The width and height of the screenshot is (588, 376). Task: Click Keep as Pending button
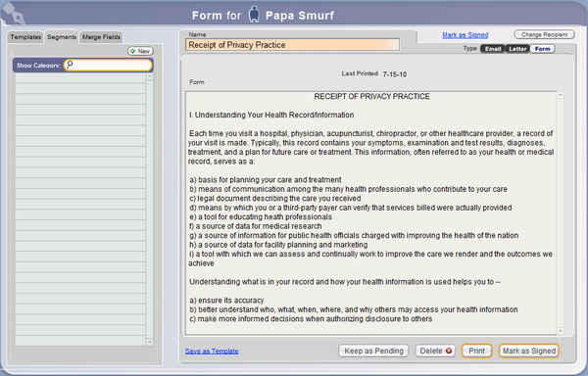point(373,351)
